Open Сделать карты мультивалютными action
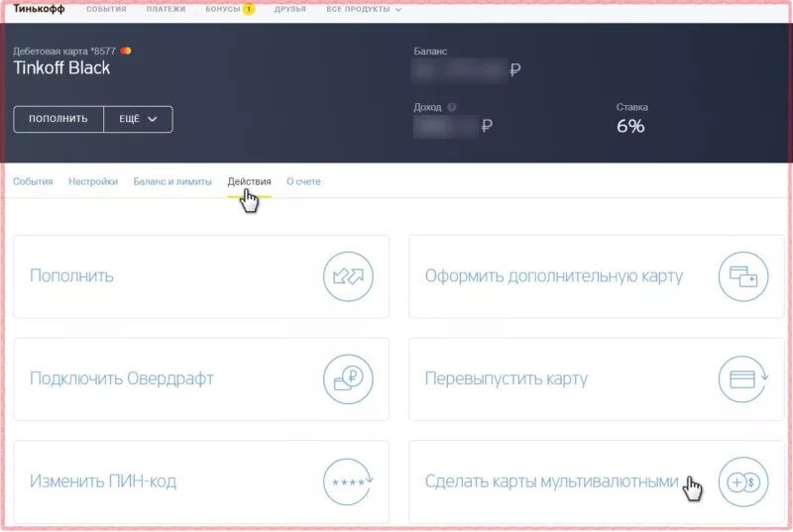This screenshot has height=532, width=793. click(597, 481)
